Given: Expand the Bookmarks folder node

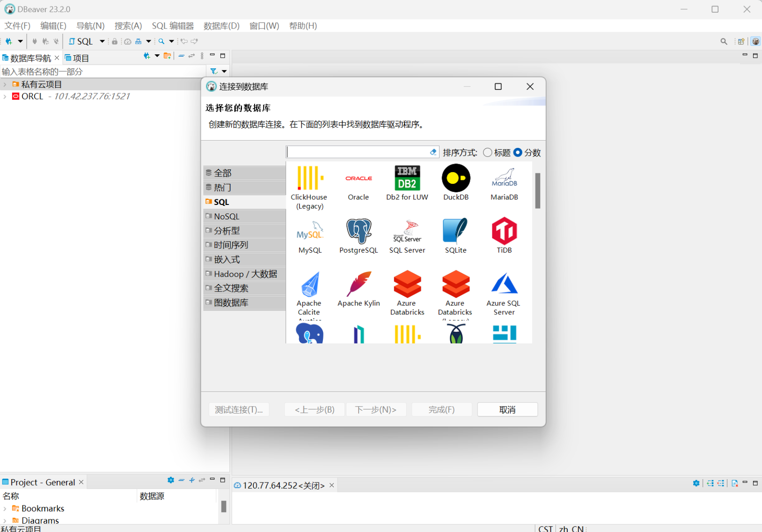Looking at the screenshot, I should pos(5,509).
